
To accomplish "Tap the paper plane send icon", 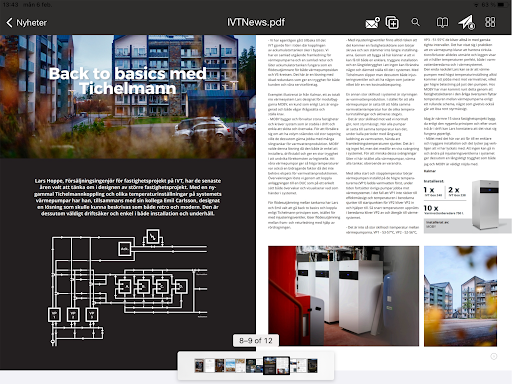I will [x=466, y=22].
